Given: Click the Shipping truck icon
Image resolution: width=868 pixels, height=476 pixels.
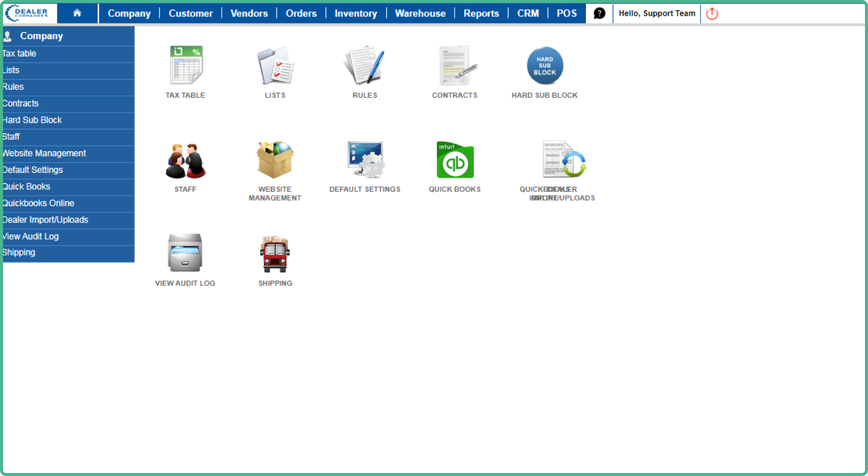Looking at the screenshot, I should coord(275,254).
